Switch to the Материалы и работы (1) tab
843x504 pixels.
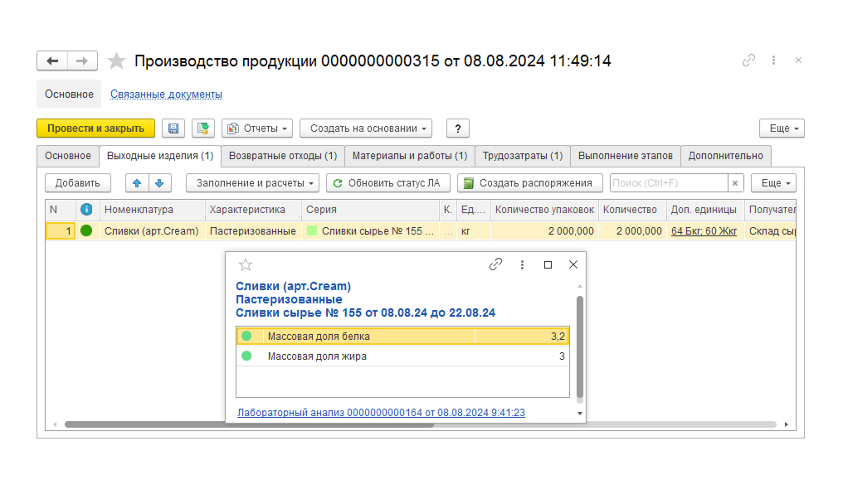[410, 156]
